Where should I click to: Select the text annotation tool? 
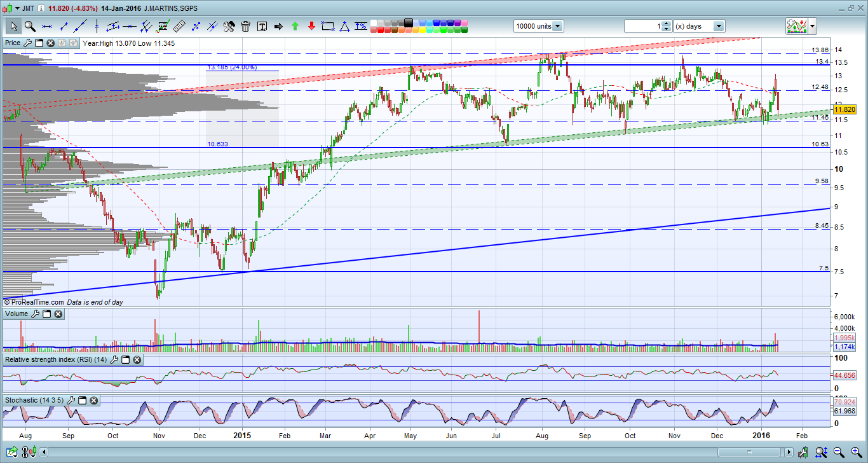262,26
